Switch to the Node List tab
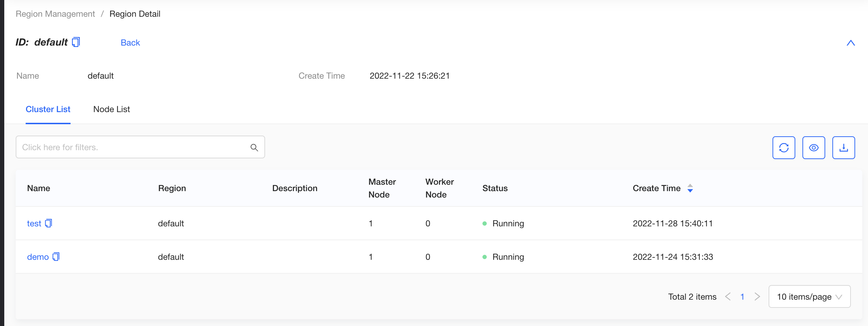 [112, 109]
